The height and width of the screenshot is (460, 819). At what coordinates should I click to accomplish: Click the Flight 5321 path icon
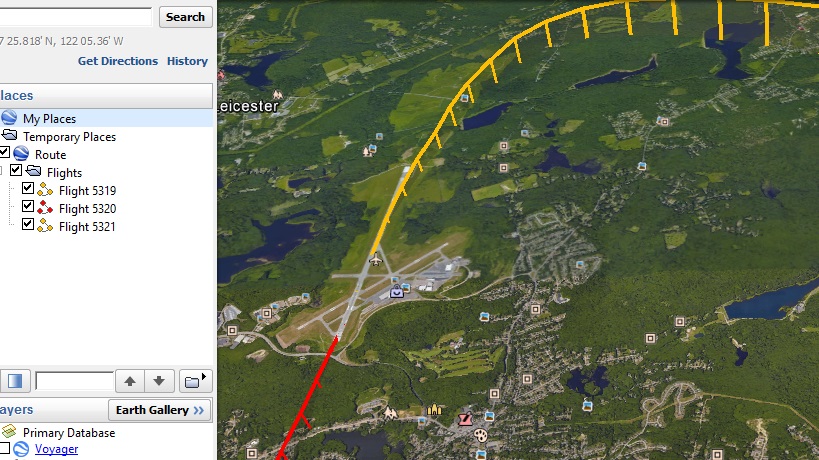tap(45, 226)
